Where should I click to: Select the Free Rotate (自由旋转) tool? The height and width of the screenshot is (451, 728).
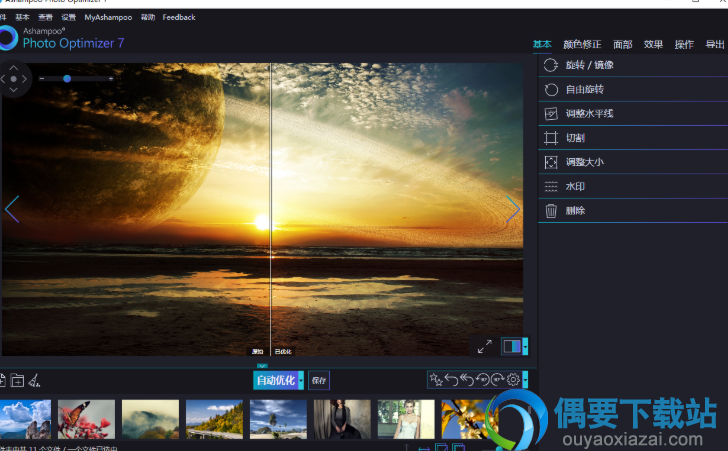coord(633,89)
